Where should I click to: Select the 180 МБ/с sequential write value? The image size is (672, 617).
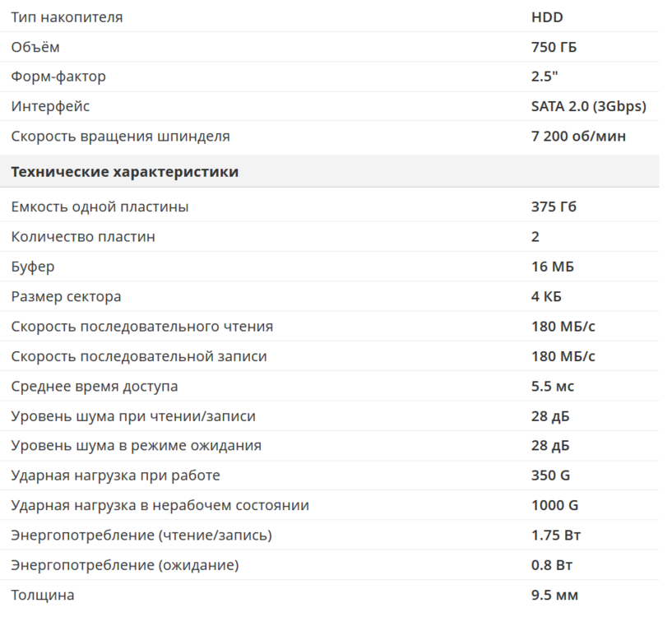click(x=563, y=356)
